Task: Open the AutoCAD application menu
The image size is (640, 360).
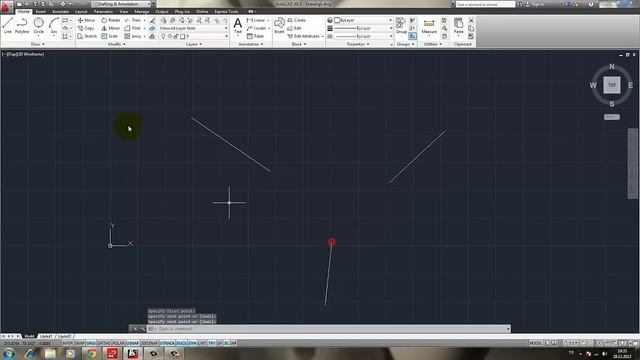Action: [6, 6]
